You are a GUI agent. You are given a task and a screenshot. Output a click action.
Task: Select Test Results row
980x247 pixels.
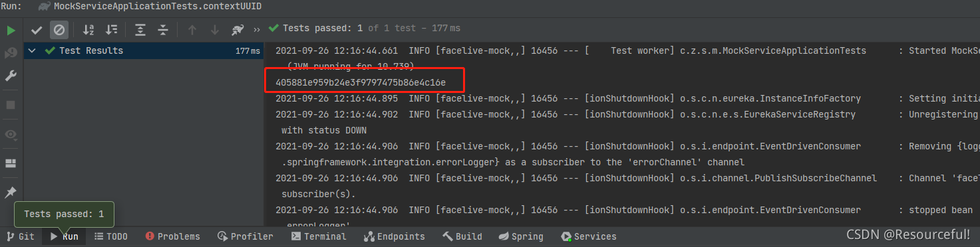point(144,51)
